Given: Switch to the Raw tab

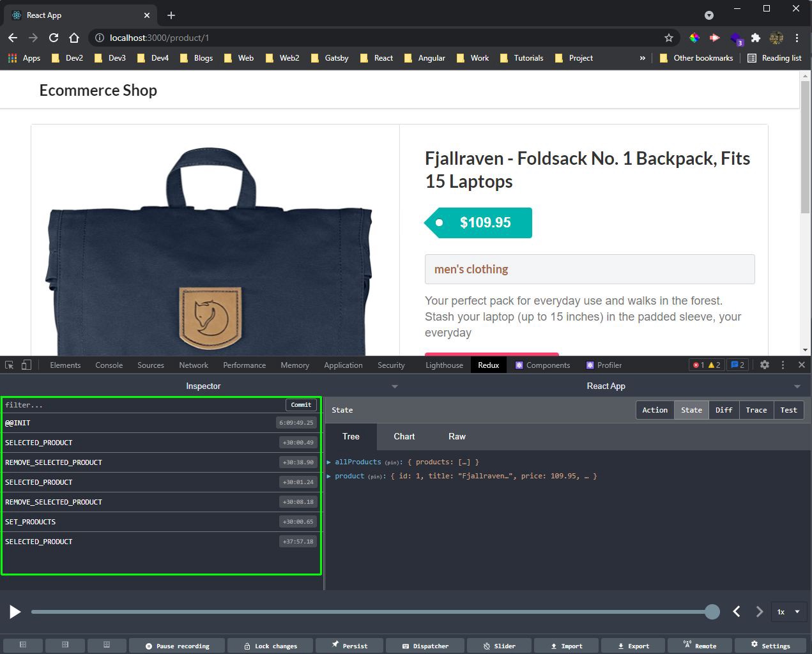Looking at the screenshot, I should (457, 436).
